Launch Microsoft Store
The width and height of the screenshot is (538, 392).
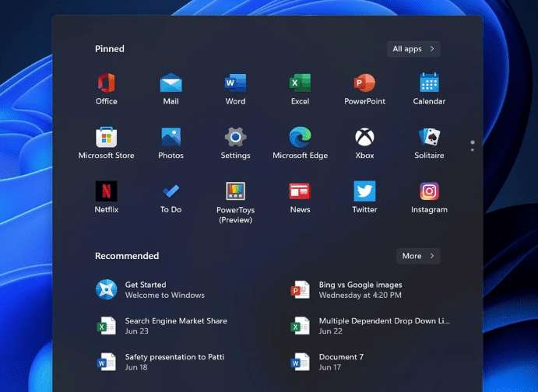coord(107,142)
